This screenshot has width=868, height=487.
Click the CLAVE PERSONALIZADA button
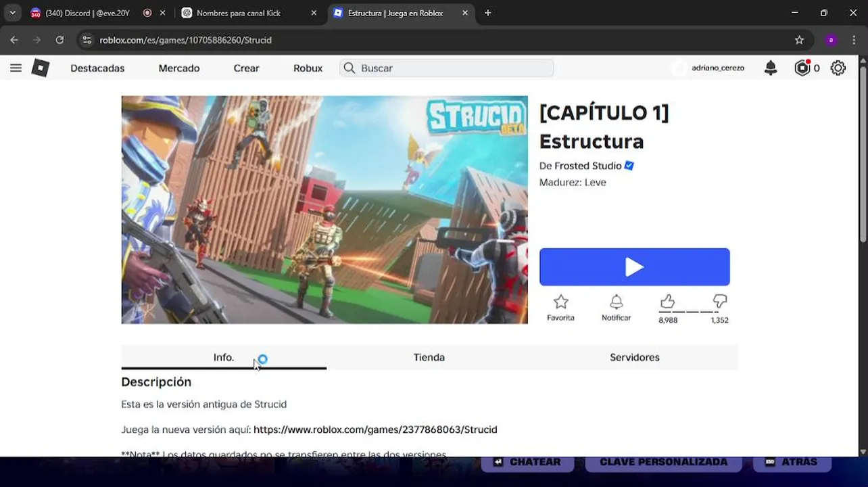click(663, 462)
